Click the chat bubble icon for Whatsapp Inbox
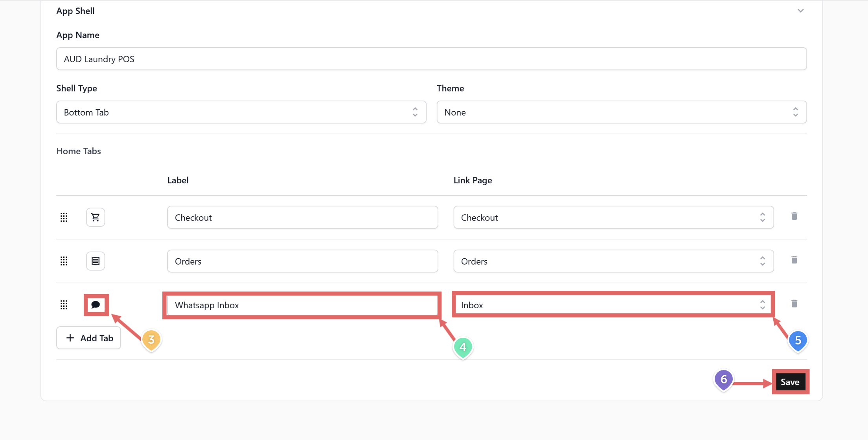This screenshot has width=868, height=440. pos(96,305)
